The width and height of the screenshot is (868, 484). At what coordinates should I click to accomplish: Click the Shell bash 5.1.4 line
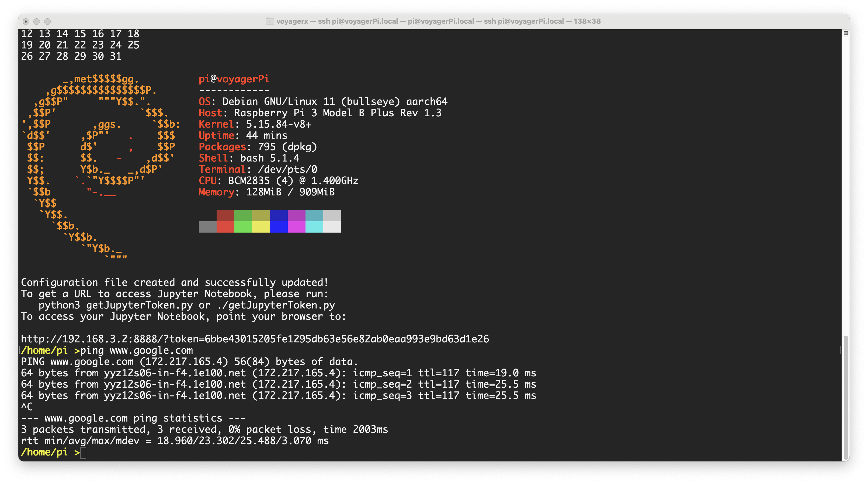249,158
